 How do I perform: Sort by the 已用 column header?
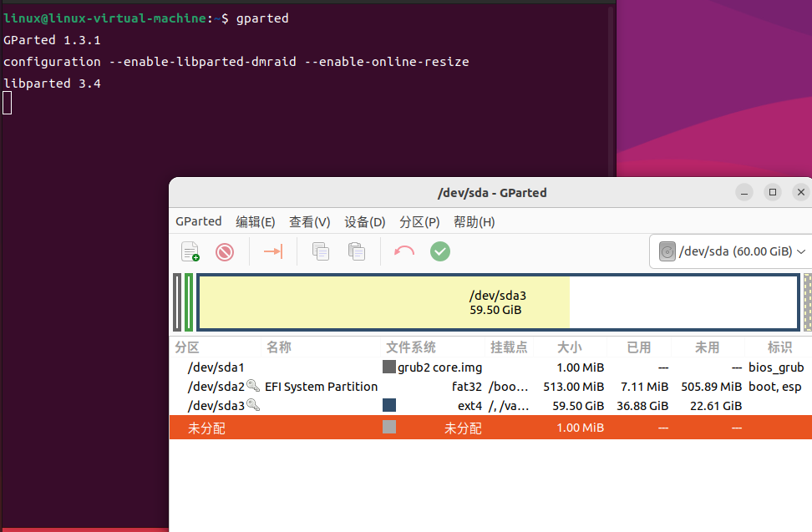click(x=638, y=347)
